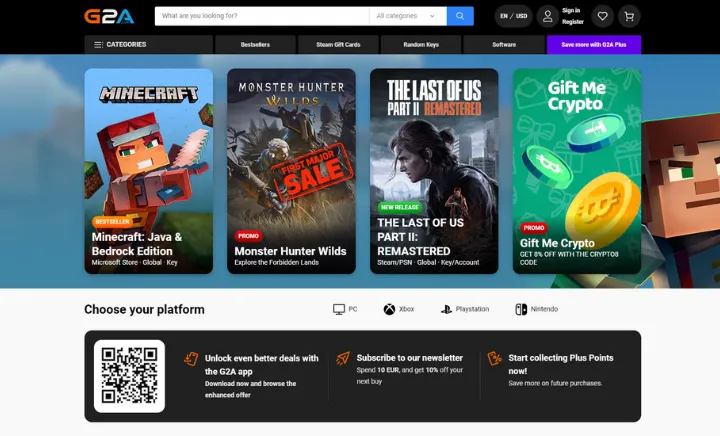Screen dimensions: 720x436
Task: Click 'Microsoft Store · Global · Key' text
Action: tap(135, 263)
